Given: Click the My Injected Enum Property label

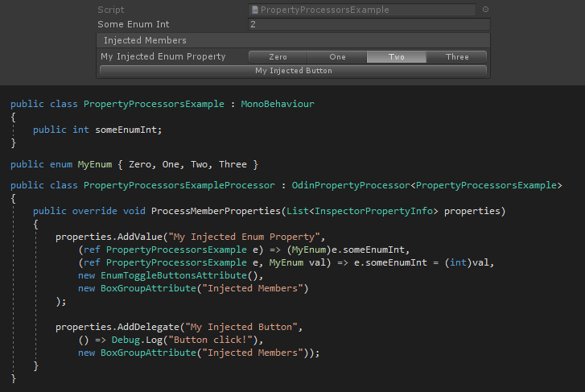Looking at the screenshot, I should click(163, 56).
